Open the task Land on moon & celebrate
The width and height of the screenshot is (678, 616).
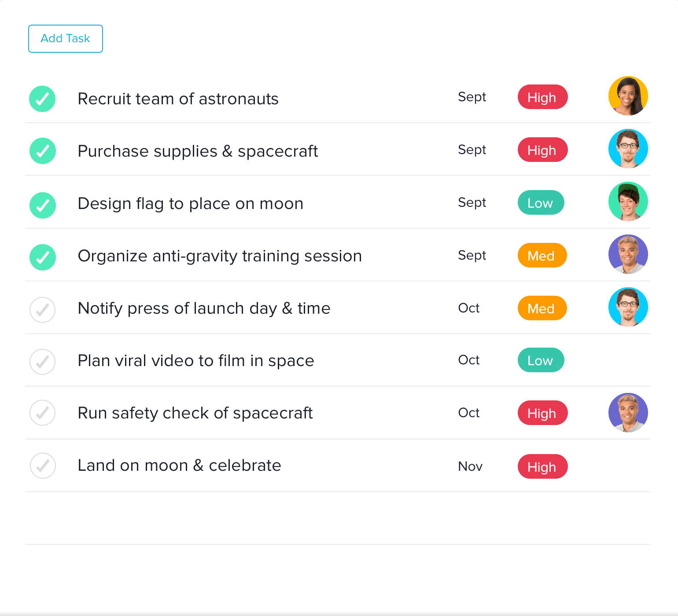[x=180, y=465]
